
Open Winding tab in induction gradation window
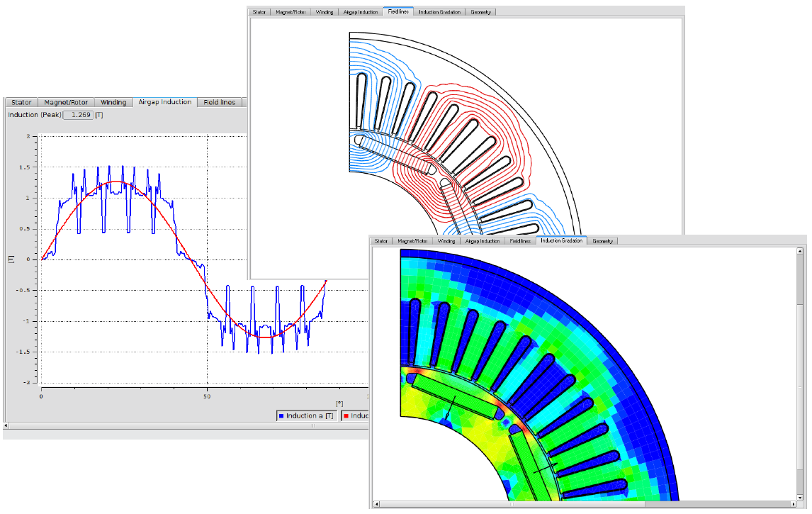(x=446, y=241)
